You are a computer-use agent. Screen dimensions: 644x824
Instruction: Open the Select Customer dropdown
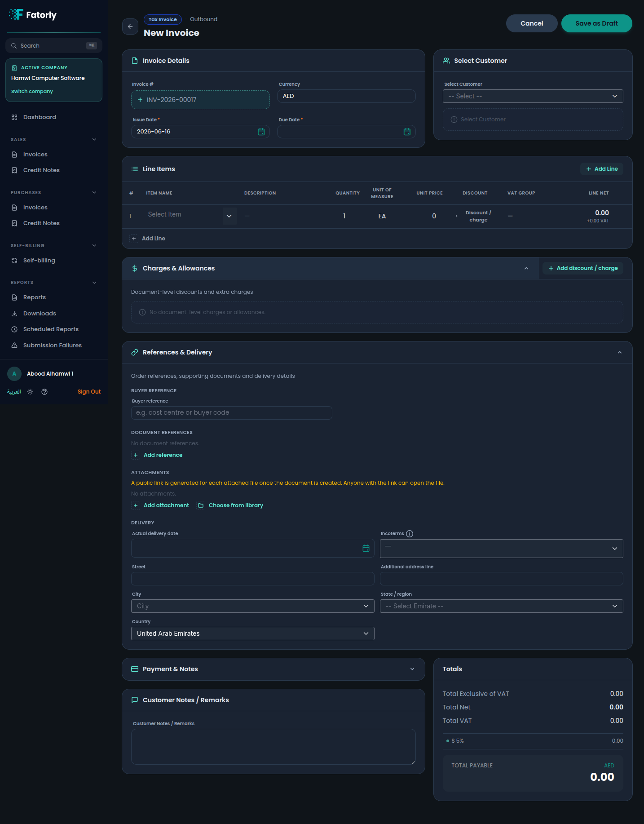coord(533,96)
